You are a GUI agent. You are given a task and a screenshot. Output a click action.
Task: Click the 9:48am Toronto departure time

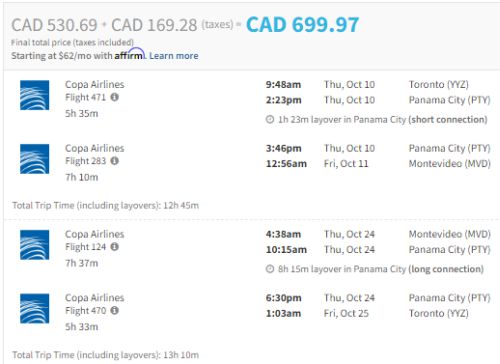click(x=283, y=85)
